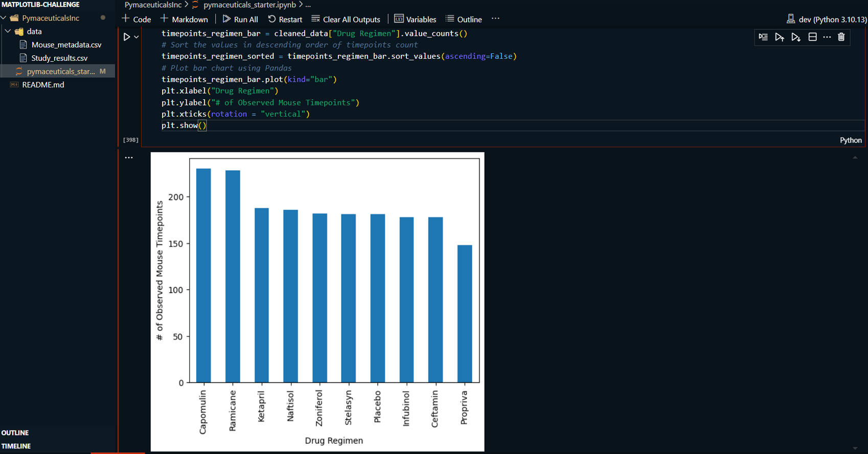Click Restart kernel in notebook toolbar
Screen dimensions: 868x454
285,19
